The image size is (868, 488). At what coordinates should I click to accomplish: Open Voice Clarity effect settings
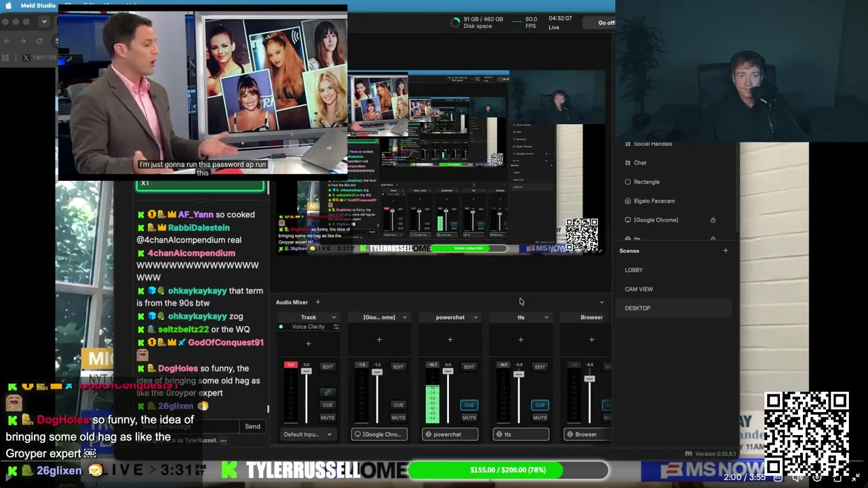336,327
